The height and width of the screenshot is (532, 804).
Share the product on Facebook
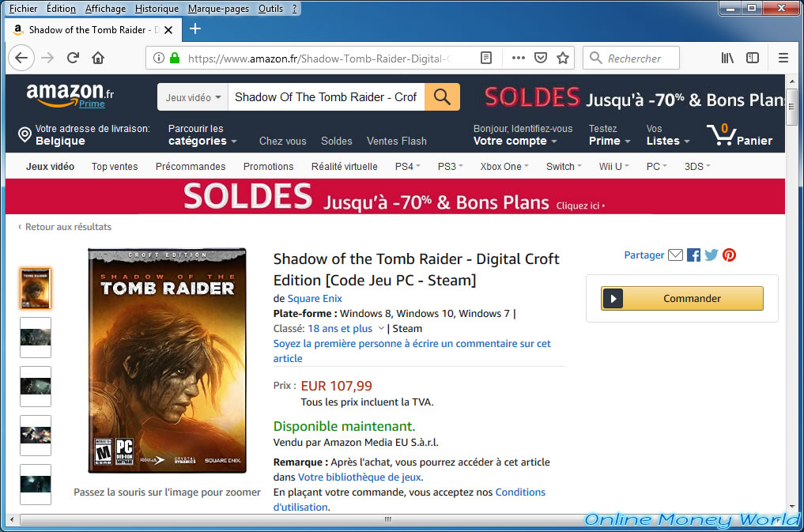click(x=693, y=255)
